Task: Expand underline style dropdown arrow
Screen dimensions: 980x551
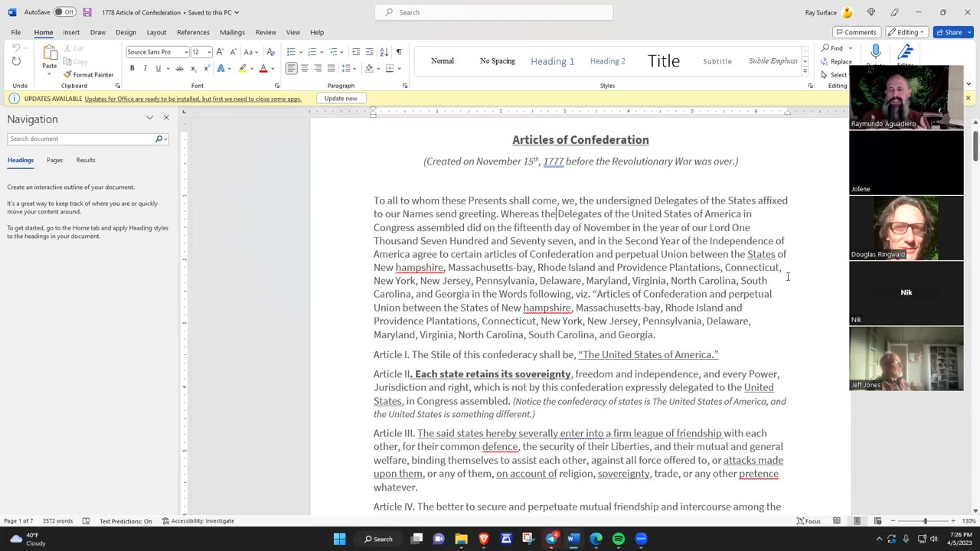Action: point(167,68)
